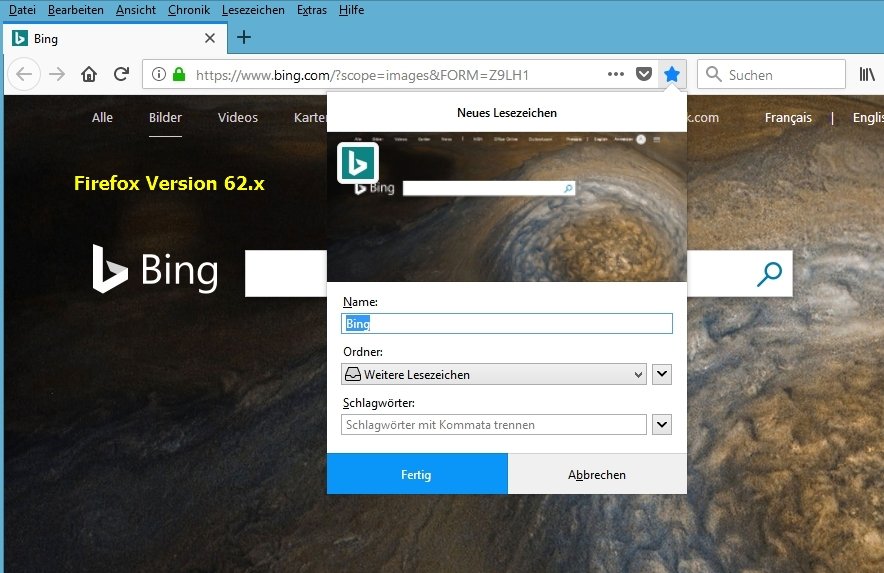Open the Library toolbar icon
The height and width of the screenshot is (573, 884).
coord(867,74)
